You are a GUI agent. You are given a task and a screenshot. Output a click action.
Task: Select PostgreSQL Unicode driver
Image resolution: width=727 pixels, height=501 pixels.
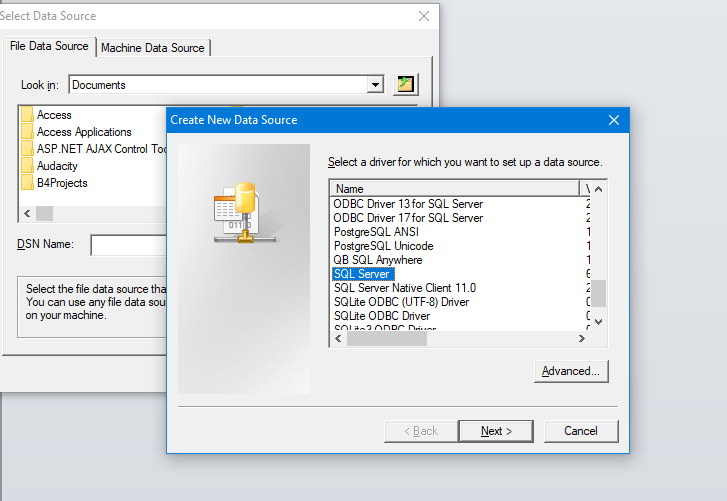(383, 246)
